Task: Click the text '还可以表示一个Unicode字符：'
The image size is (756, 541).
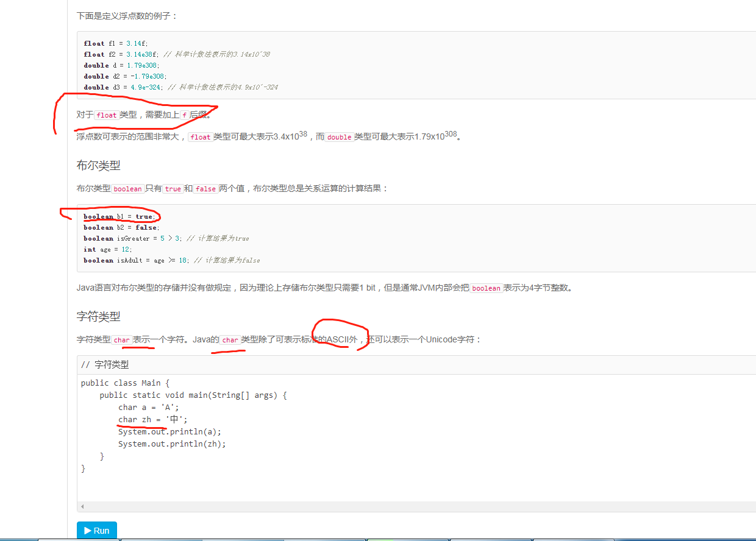Action: pyautogui.click(x=424, y=339)
